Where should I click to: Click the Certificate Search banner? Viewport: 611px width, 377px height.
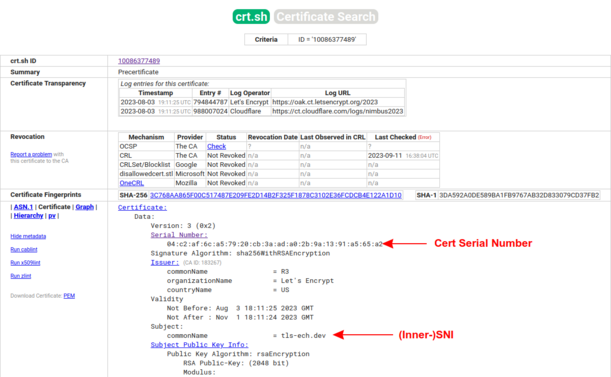326,17
